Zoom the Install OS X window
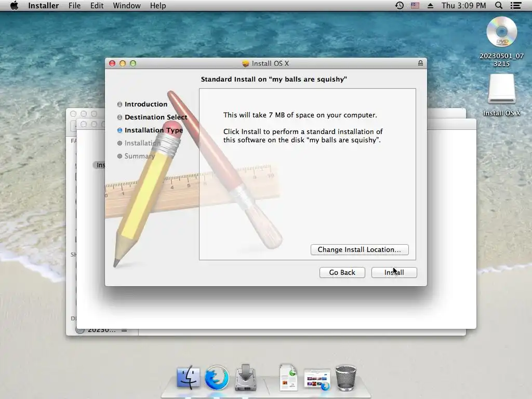 [x=133, y=63]
